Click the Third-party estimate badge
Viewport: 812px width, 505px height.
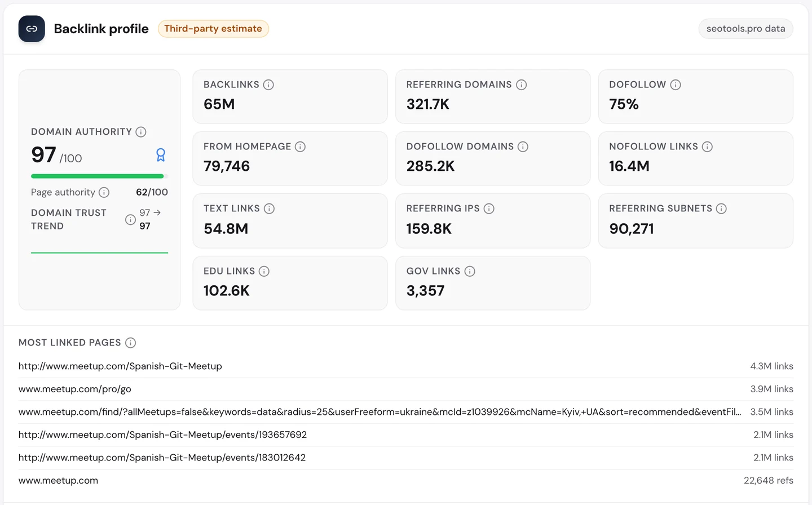213,29
